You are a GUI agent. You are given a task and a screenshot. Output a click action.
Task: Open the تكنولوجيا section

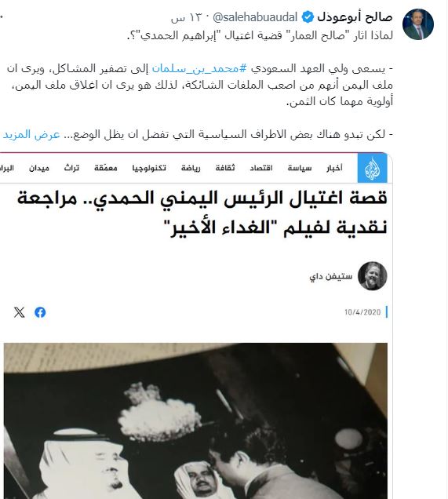click(x=149, y=168)
